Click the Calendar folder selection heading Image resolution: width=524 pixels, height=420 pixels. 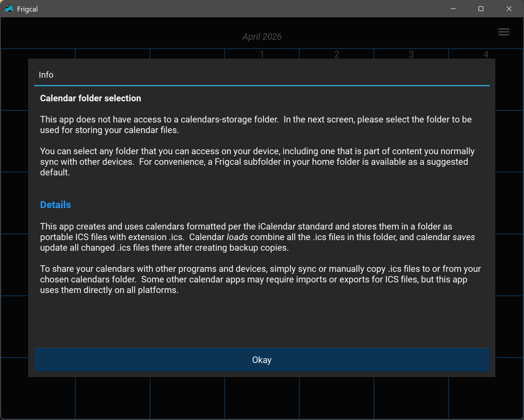(90, 98)
